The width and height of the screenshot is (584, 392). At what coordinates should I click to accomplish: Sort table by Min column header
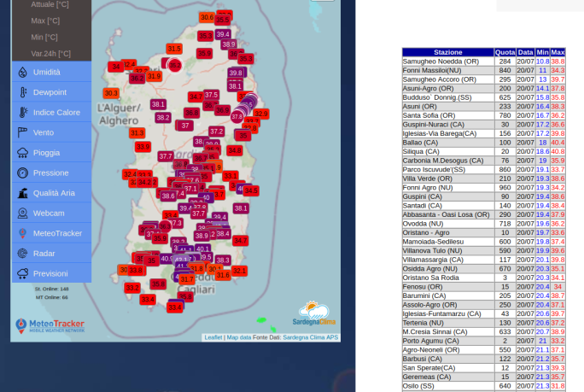pos(543,52)
